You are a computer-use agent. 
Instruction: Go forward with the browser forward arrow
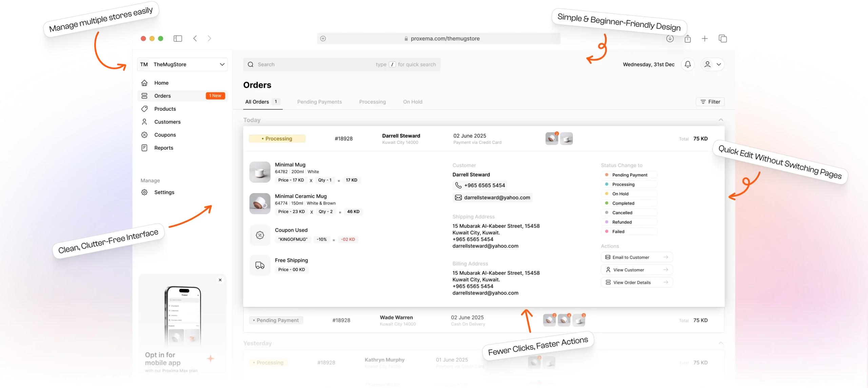[x=210, y=39]
